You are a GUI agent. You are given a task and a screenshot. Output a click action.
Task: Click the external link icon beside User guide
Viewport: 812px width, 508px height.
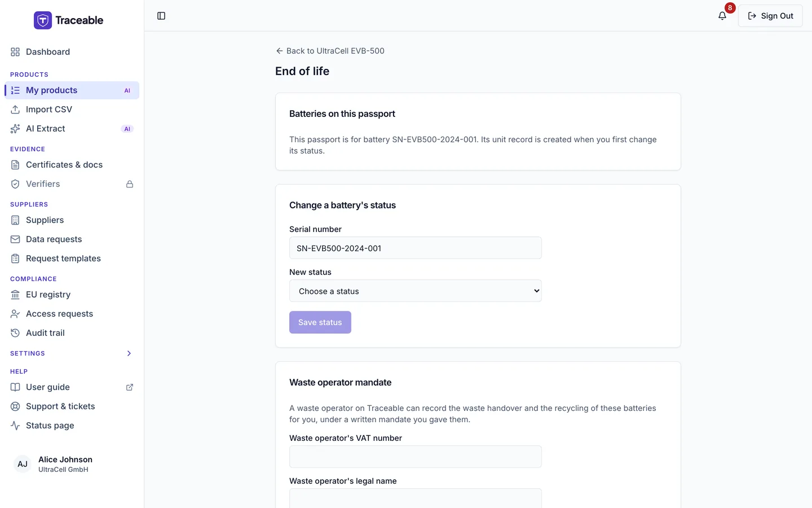point(130,387)
